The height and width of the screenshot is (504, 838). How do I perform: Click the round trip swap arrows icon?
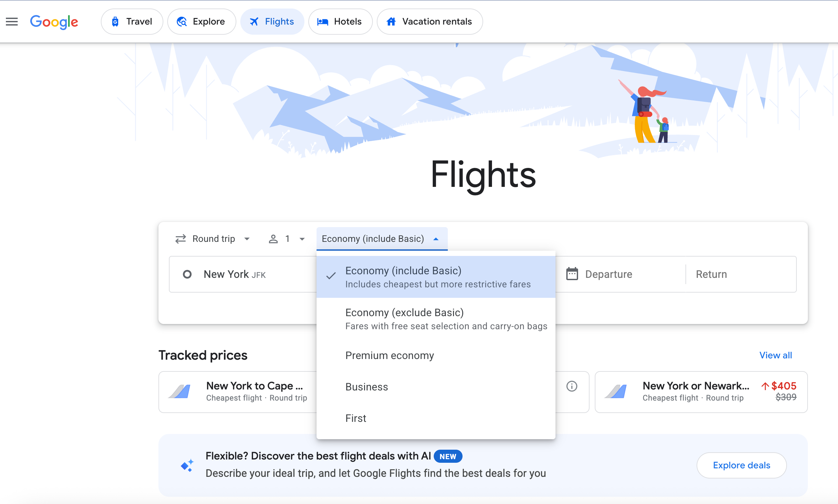(x=180, y=239)
